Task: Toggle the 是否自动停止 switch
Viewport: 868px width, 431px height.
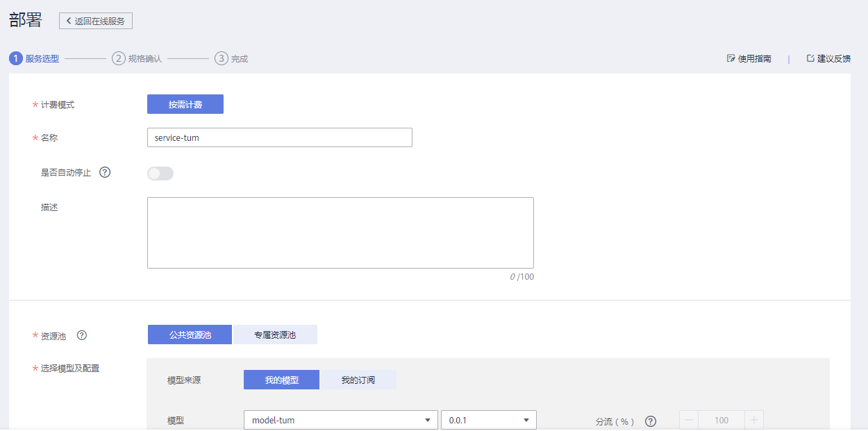Action: pos(160,174)
